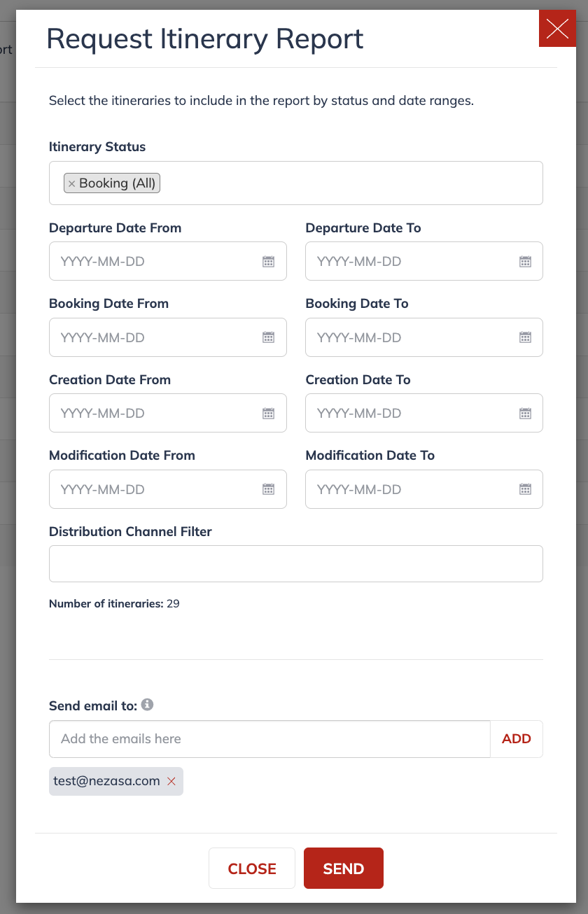Dismiss the dialog with the red X

(557, 29)
